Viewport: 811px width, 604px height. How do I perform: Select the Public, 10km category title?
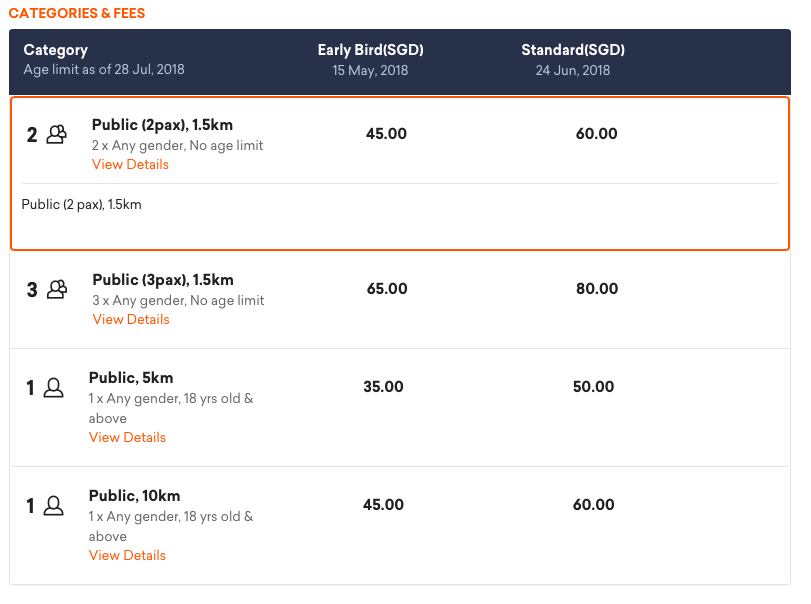coord(134,496)
